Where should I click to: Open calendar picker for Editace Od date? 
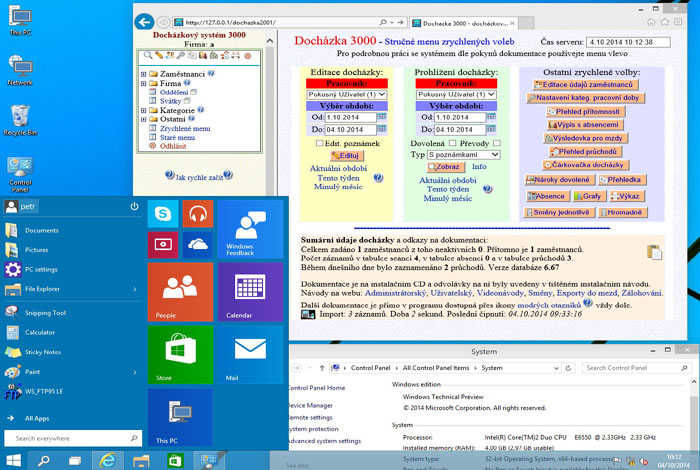[x=382, y=116]
